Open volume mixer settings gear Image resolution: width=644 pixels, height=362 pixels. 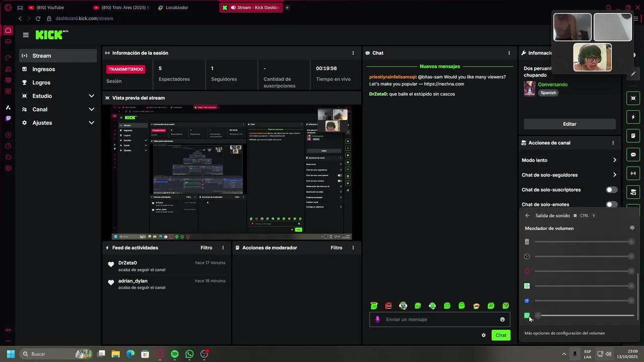pos(632,228)
